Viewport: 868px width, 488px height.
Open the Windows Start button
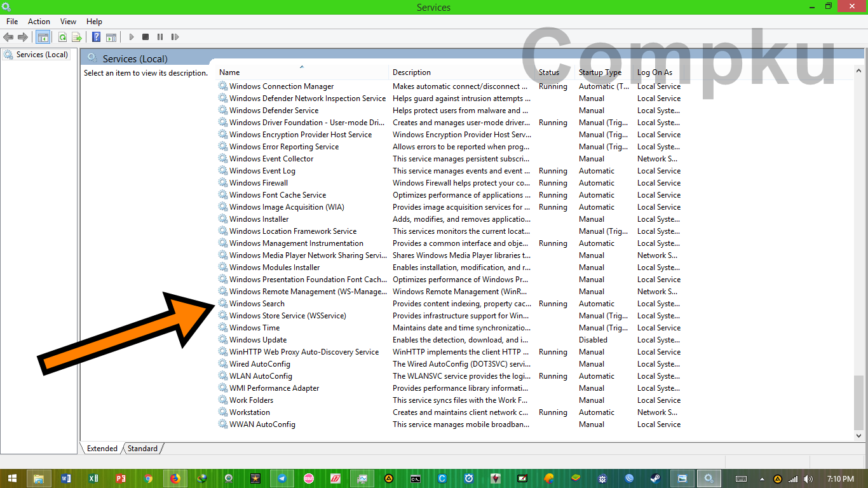(x=12, y=478)
